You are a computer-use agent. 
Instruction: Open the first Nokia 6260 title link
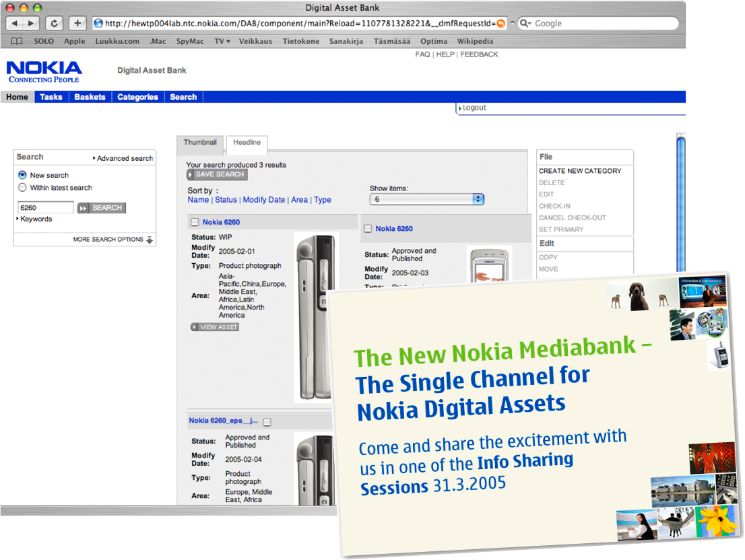(221, 222)
